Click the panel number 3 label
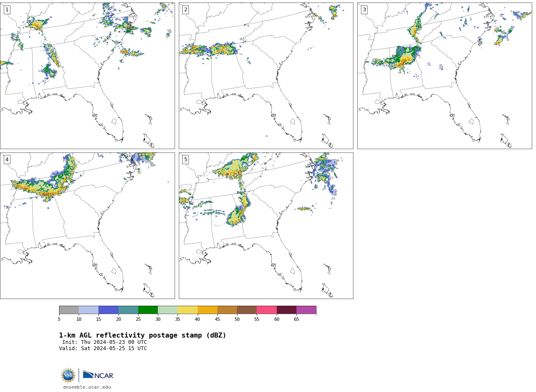 (x=364, y=10)
